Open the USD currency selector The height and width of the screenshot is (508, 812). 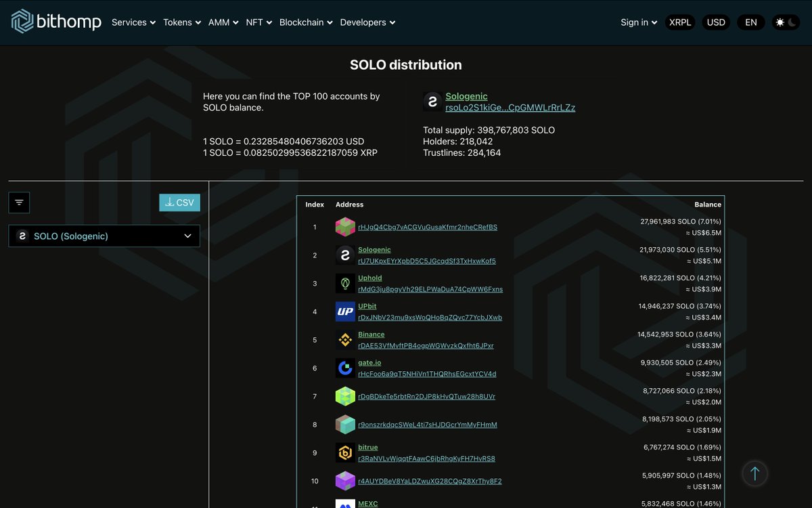pos(716,22)
